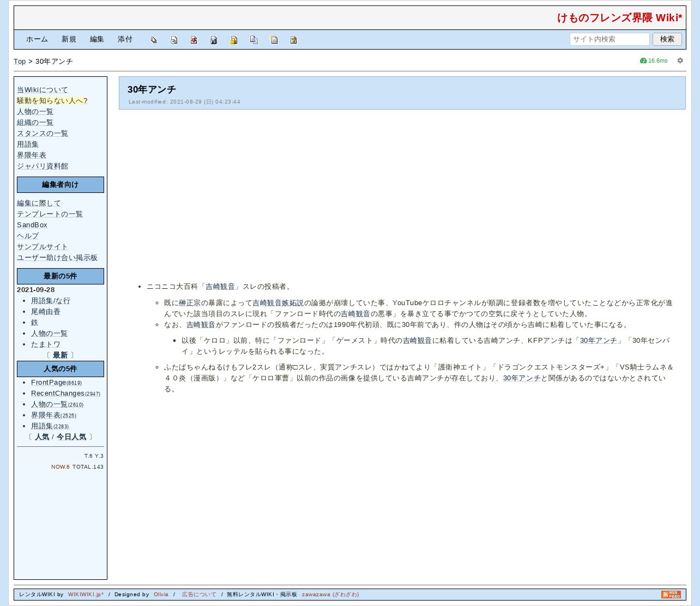This screenshot has width=700, height=606.
Task: Open ジャパリ資料館 sidebar link
Action: 43,166
